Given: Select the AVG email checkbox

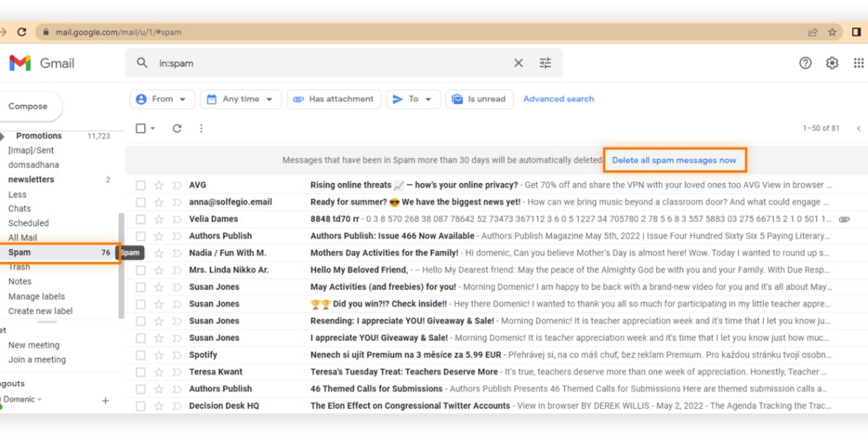Looking at the screenshot, I should click(x=141, y=185).
